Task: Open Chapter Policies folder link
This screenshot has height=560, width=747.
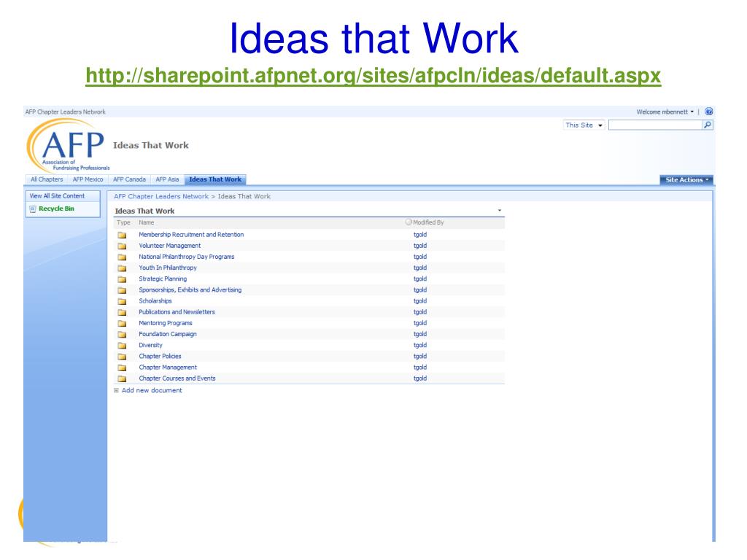Action: (x=160, y=356)
